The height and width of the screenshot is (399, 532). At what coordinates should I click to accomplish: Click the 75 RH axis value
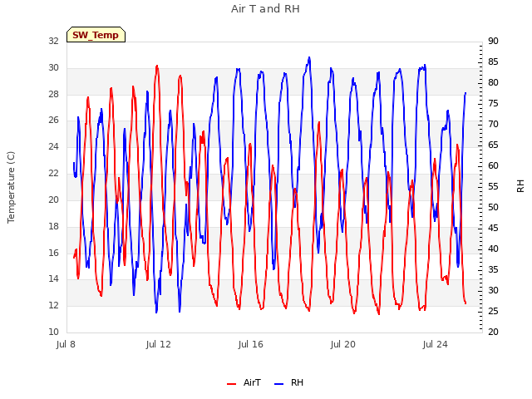pyautogui.click(x=493, y=103)
